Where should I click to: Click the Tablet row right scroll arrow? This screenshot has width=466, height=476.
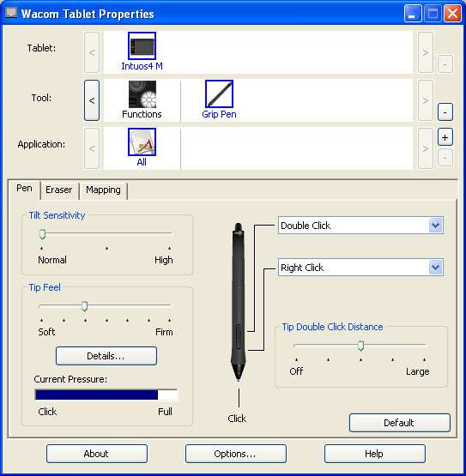click(x=426, y=52)
